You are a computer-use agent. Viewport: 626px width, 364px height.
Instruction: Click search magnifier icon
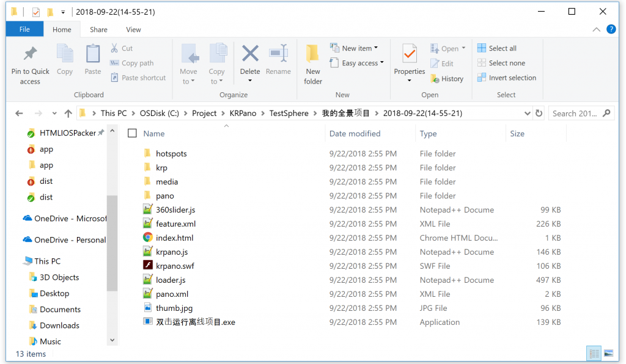click(x=606, y=113)
